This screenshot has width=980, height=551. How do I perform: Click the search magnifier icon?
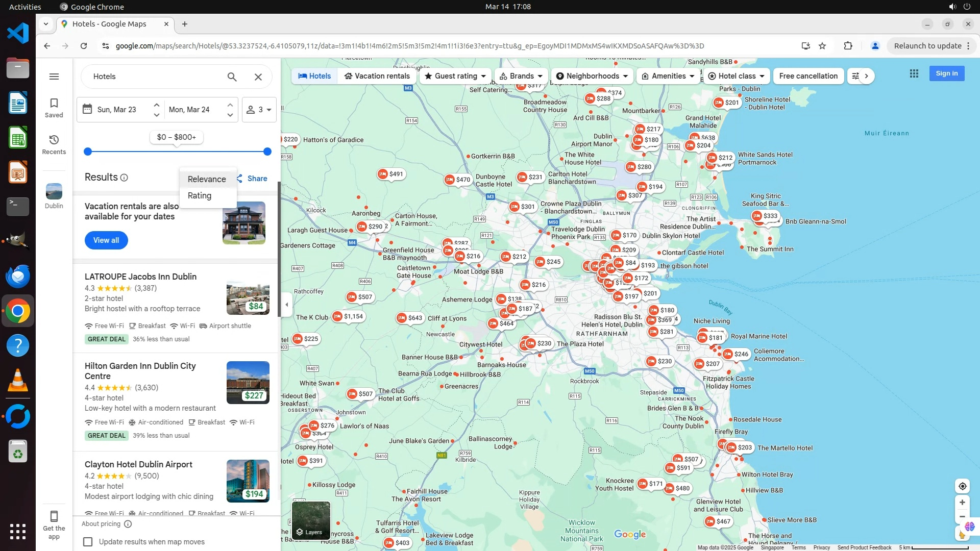[x=232, y=77]
